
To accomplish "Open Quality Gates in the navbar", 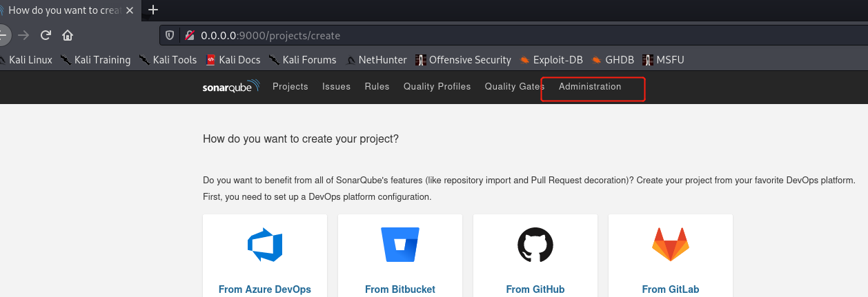I will 515,87.
